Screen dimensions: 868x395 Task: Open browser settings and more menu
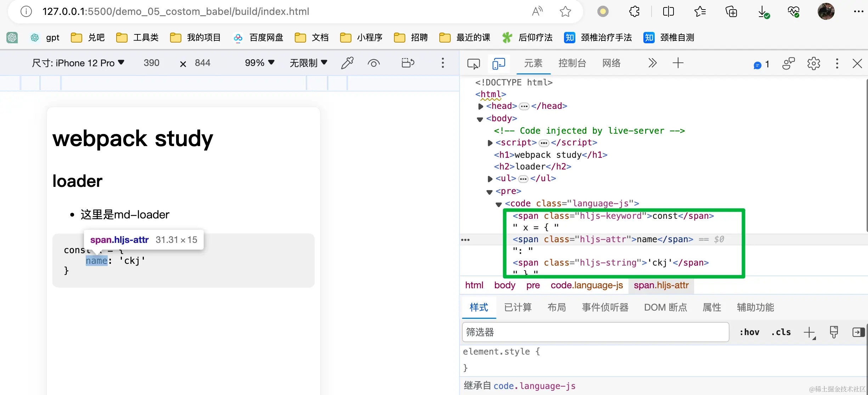click(x=858, y=12)
